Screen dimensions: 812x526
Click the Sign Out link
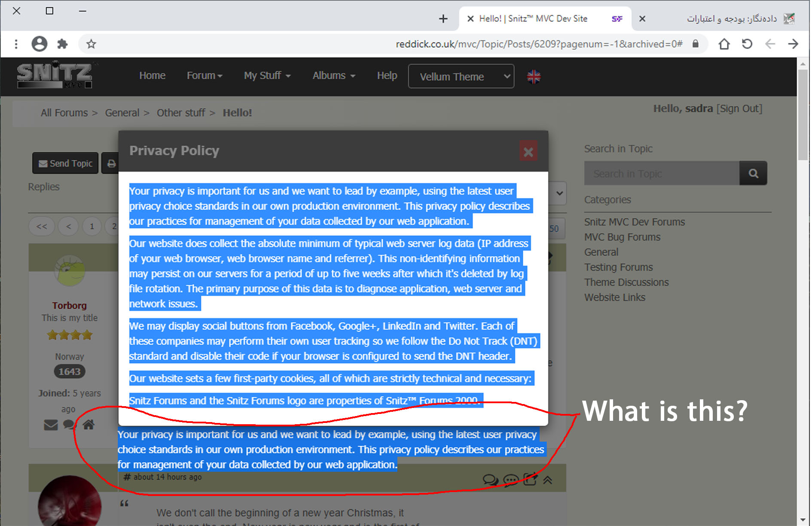(739, 109)
